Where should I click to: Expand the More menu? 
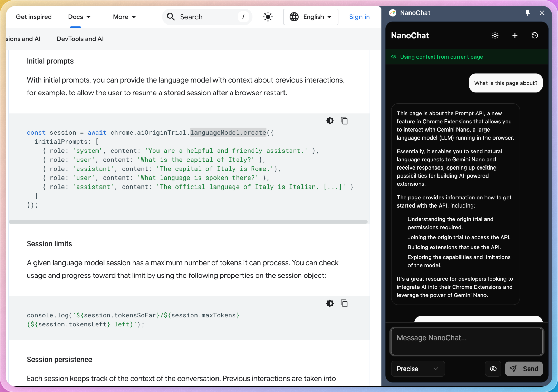tap(124, 17)
